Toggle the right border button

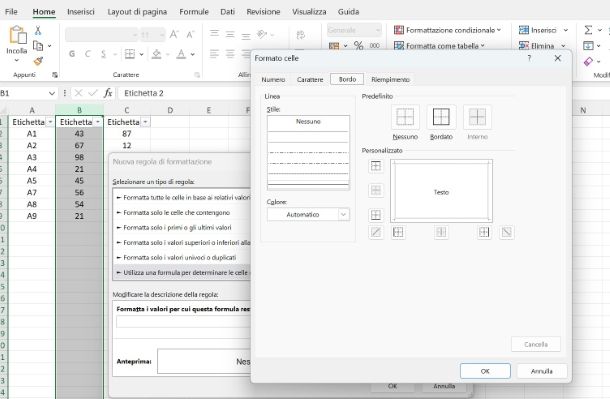point(484,232)
